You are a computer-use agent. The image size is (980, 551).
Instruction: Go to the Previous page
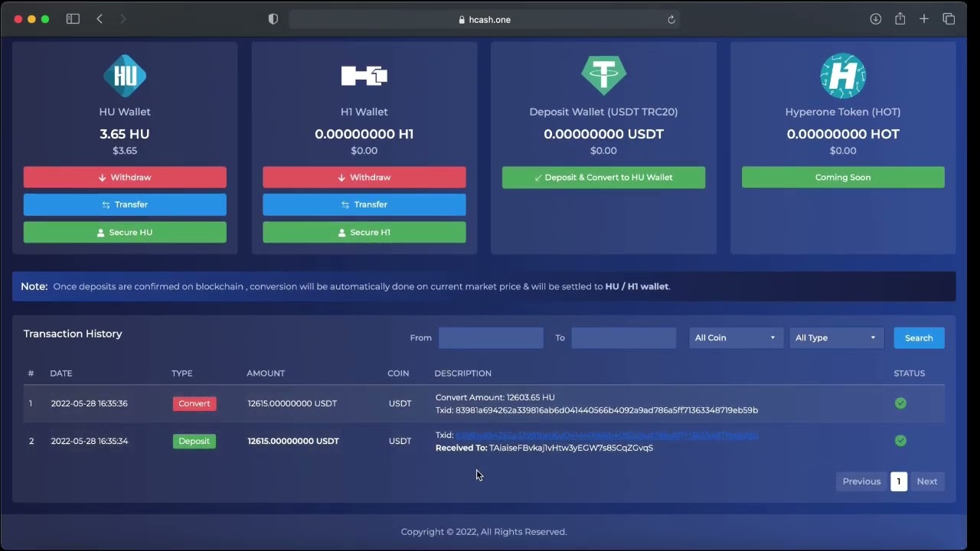[861, 481]
